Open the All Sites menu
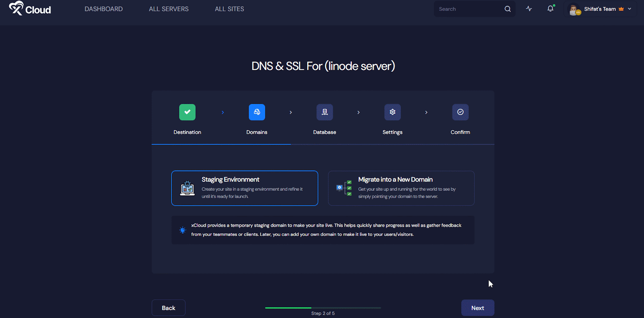 229,9
